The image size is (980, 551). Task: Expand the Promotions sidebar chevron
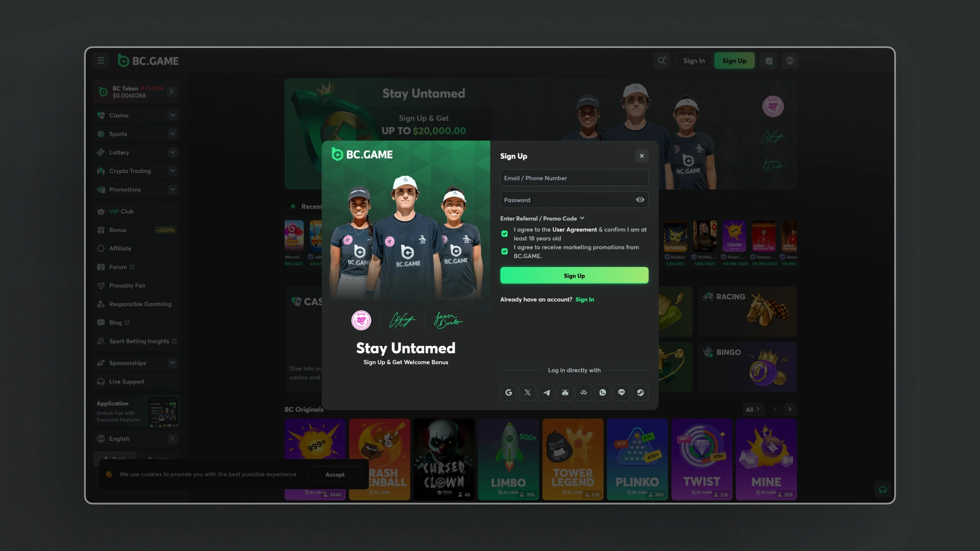coord(173,189)
